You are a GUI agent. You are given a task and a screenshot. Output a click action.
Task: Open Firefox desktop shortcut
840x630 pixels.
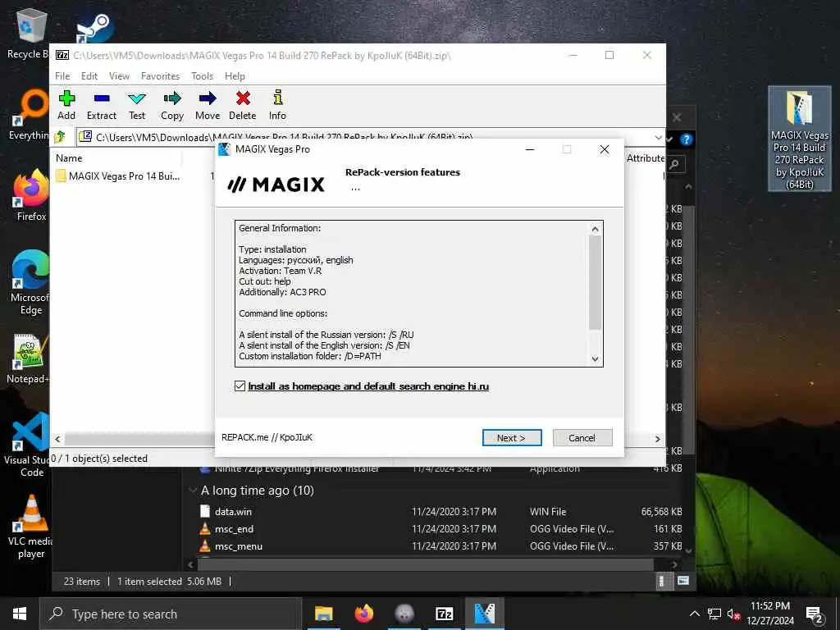[x=31, y=195]
